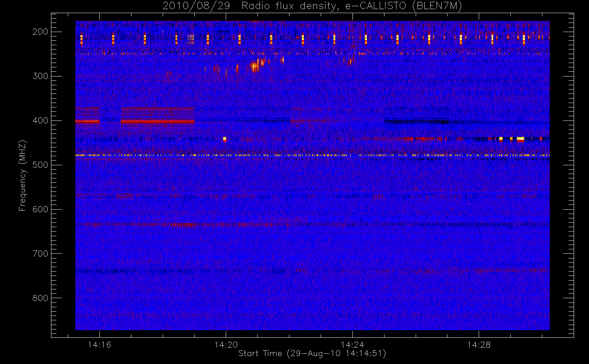589x364 pixels.
Task: Click the 'Start Time (29-Aug-10 14:14:51)' label
Action: coord(312,353)
